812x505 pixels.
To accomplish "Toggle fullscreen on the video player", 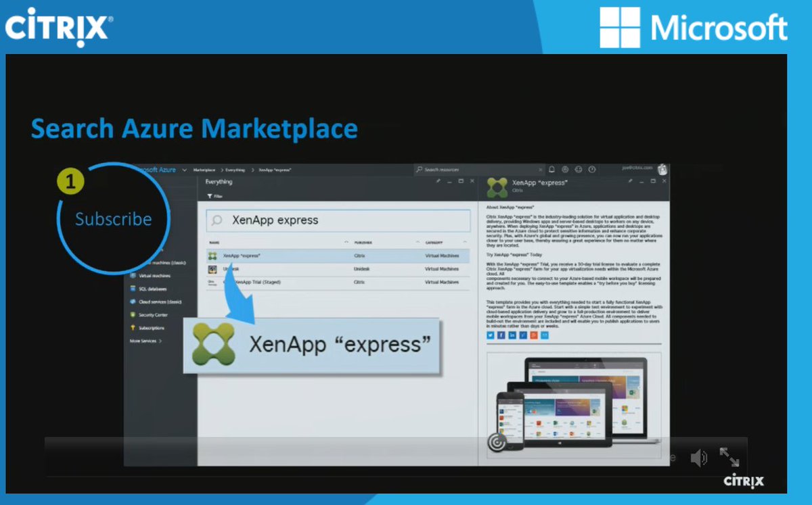I will [729, 458].
